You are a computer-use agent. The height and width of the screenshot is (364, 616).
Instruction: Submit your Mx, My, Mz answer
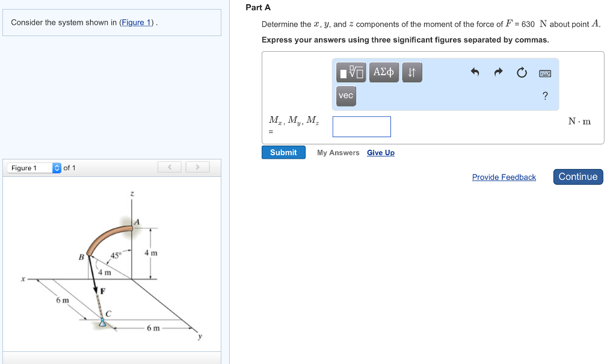tap(283, 152)
